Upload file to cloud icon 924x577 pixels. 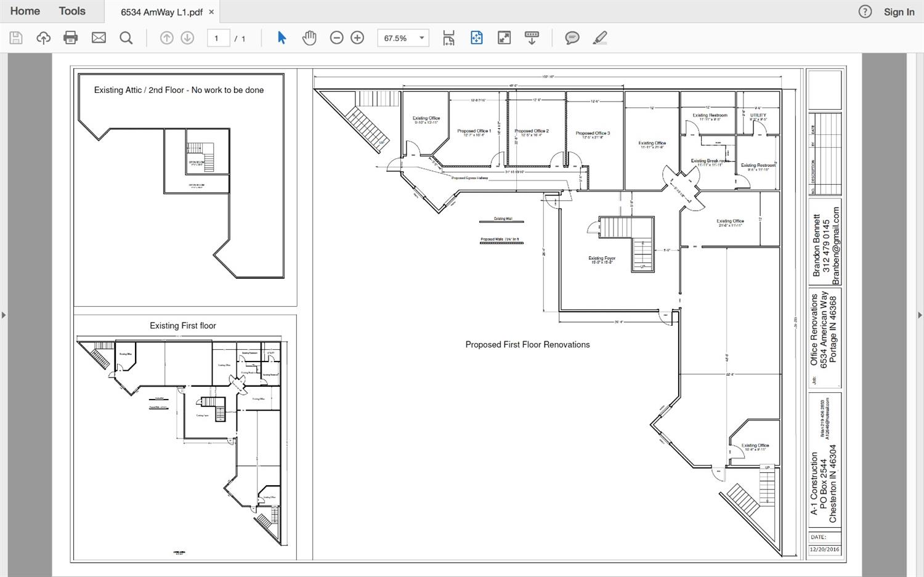coord(43,38)
